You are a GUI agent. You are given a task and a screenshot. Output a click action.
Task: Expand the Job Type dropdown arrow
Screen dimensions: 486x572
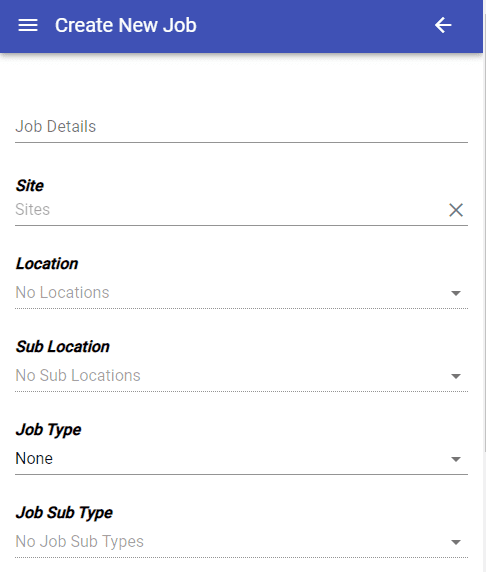456,459
